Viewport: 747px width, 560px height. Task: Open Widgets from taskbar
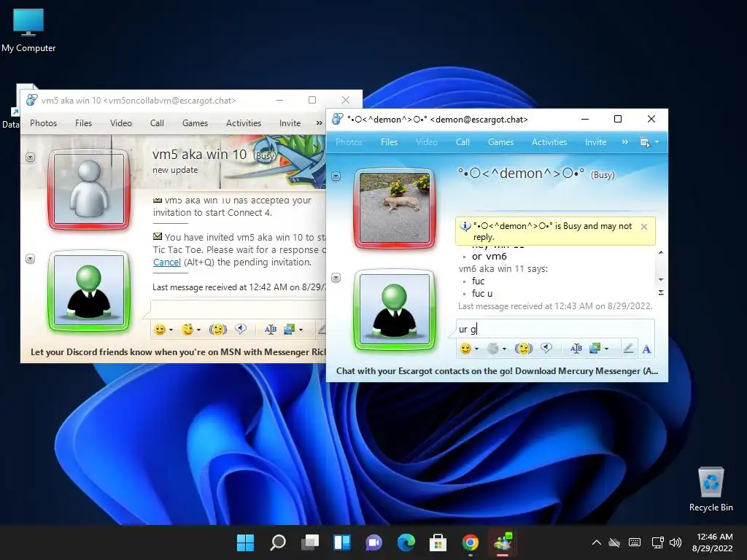point(342,542)
